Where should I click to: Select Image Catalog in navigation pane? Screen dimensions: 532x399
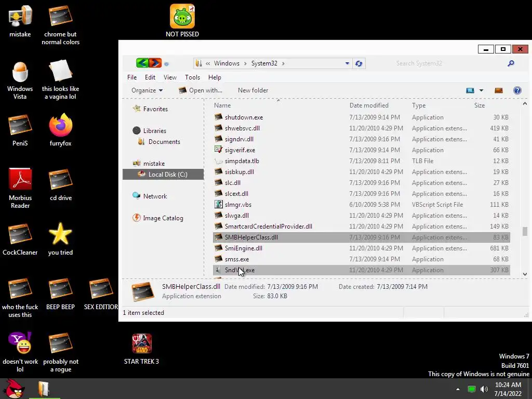(158, 218)
